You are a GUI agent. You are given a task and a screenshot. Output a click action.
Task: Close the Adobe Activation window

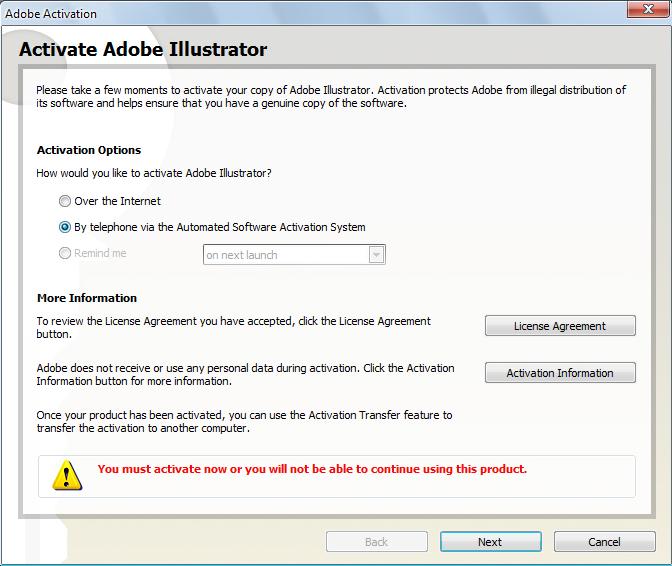point(648,9)
